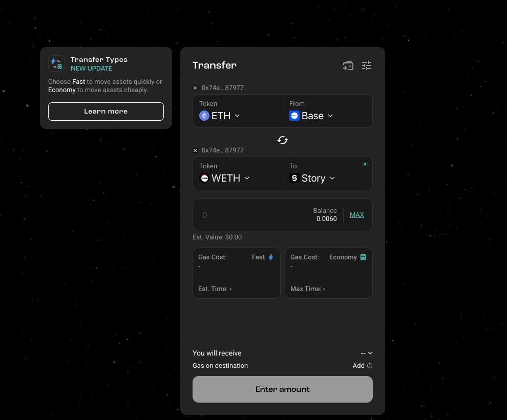Click the wallet icon by the source address
Image resolution: width=507 pixels, height=420 pixels.
pyautogui.click(x=195, y=88)
